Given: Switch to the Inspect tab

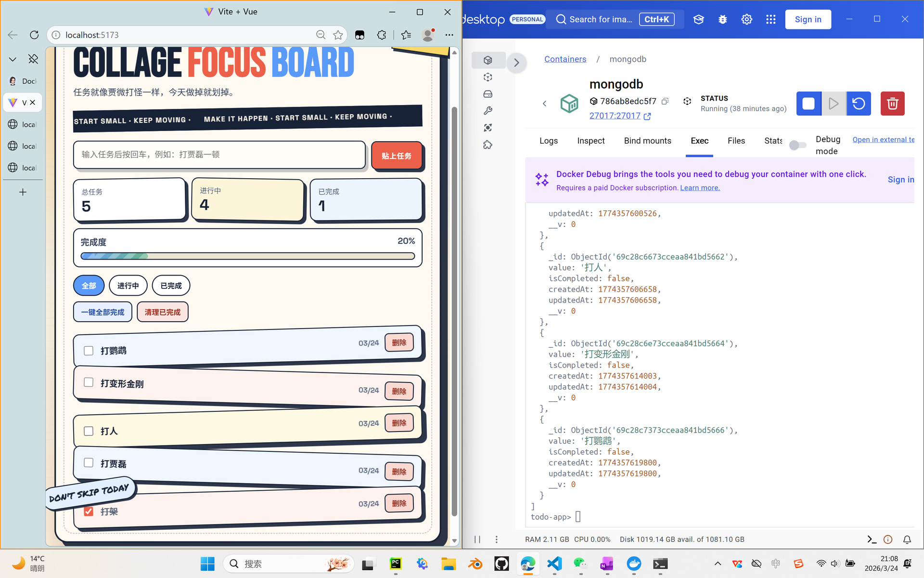Looking at the screenshot, I should coord(590,141).
